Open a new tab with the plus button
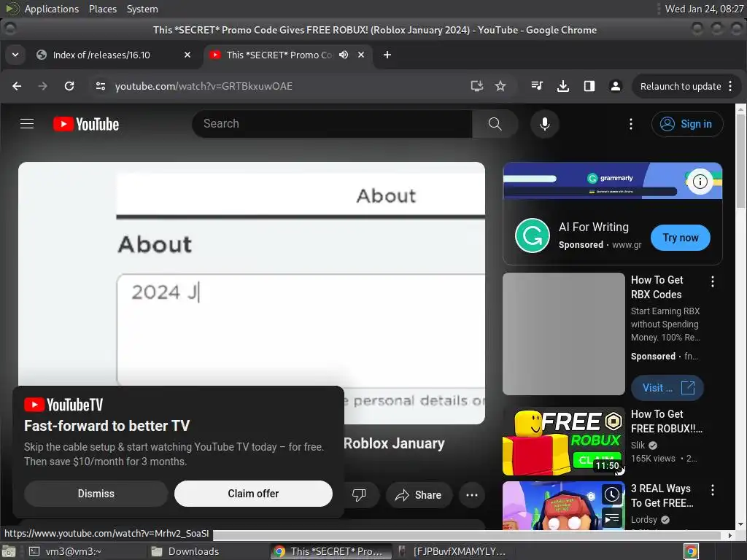Viewport: 747px width, 560px height. (387, 55)
